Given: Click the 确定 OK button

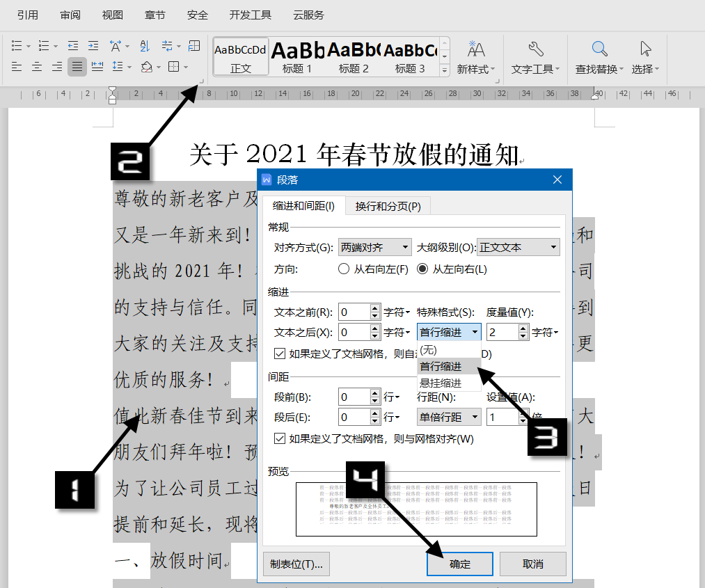Looking at the screenshot, I should 459,564.
